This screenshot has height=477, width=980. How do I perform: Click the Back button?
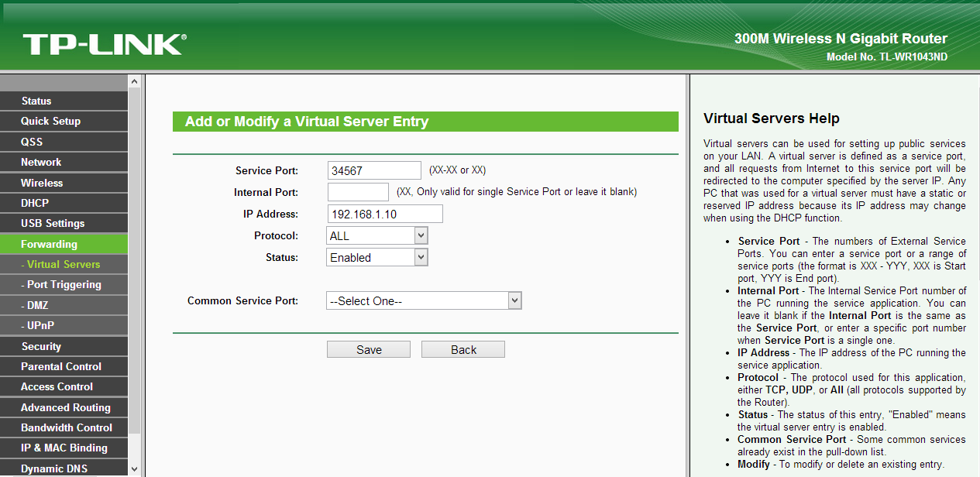tap(463, 349)
